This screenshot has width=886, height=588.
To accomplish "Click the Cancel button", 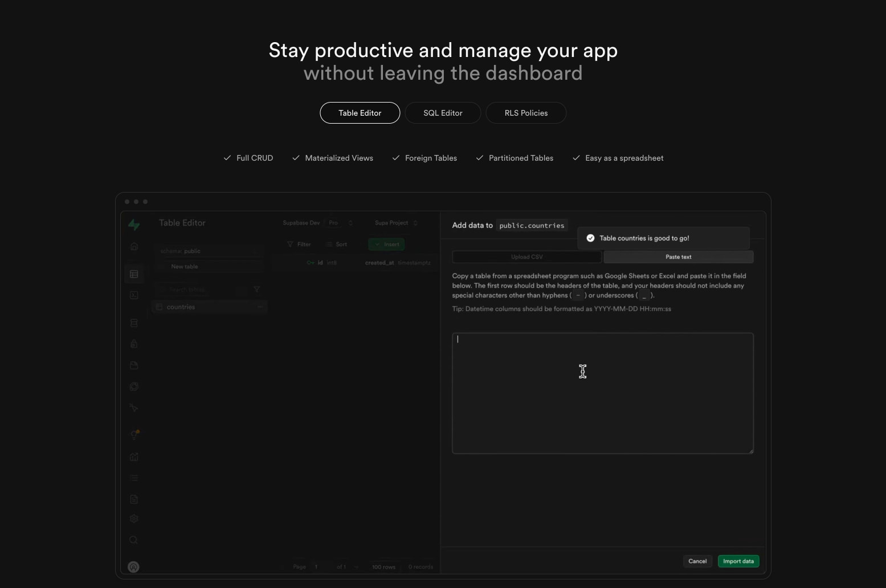I will pyautogui.click(x=697, y=561).
